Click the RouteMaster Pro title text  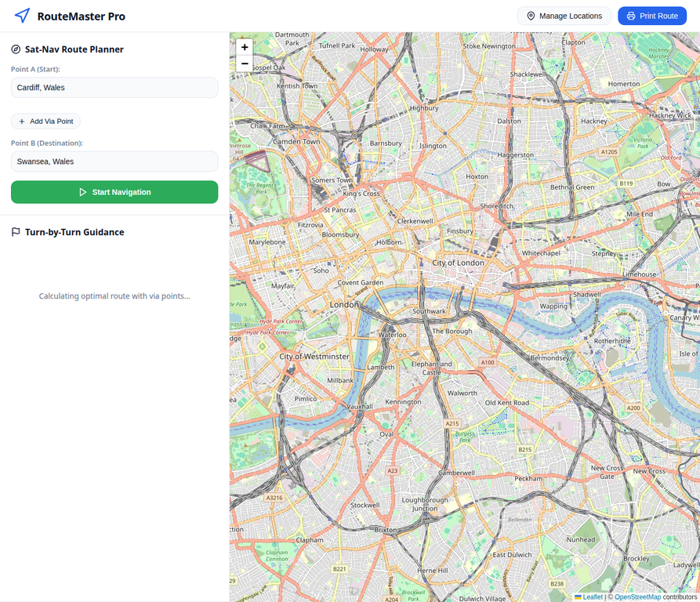click(x=82, y=16)
